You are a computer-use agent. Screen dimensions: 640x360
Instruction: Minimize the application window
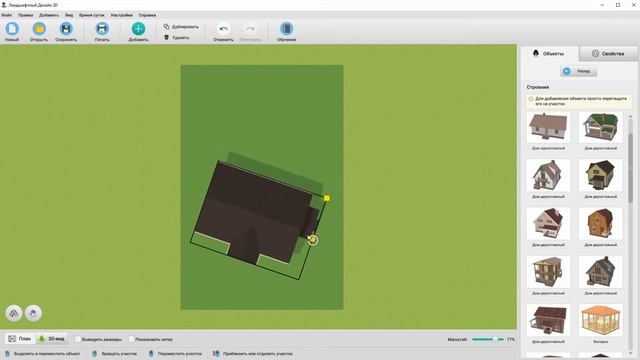tap(602, 5)
